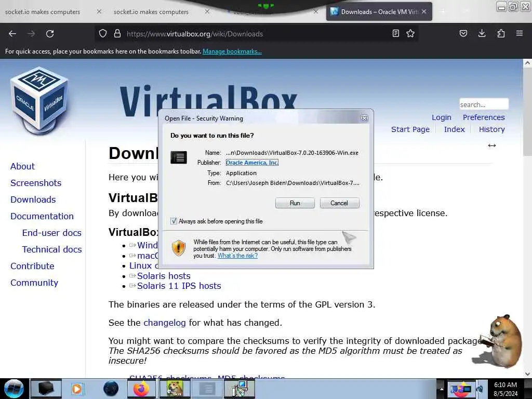This screenshot has width=532, height=399.
Task: Click the Security Warning dialog taskbar button
Action: coord(207,389)
